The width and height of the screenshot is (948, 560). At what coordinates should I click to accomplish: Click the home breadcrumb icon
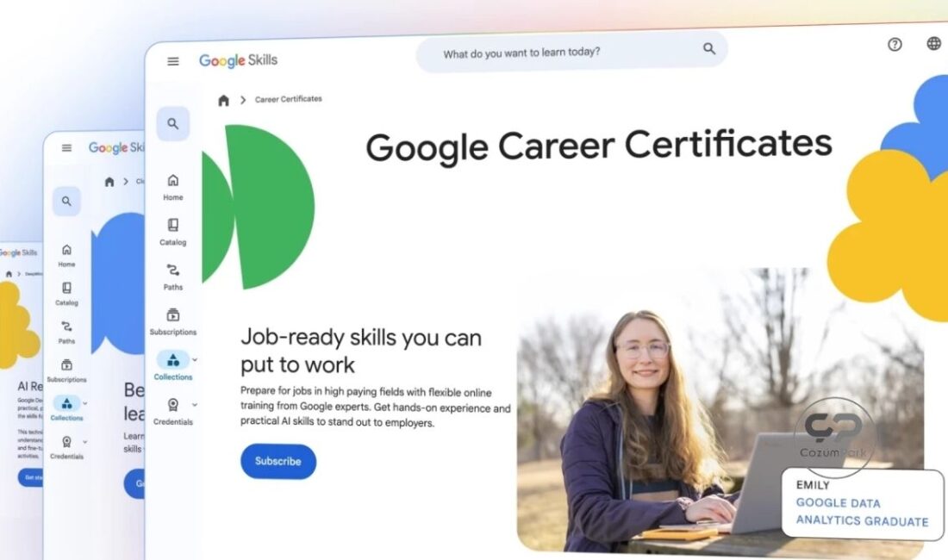224,100
